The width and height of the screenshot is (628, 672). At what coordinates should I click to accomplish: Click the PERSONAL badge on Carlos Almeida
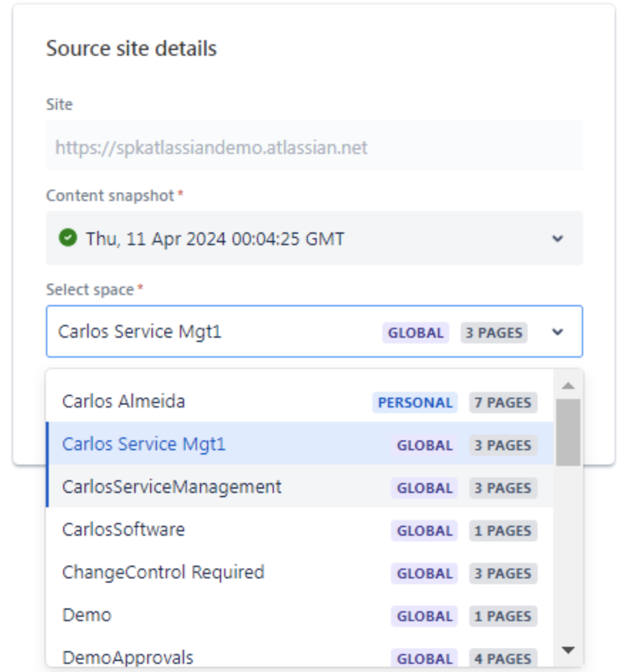click(415, 402)
